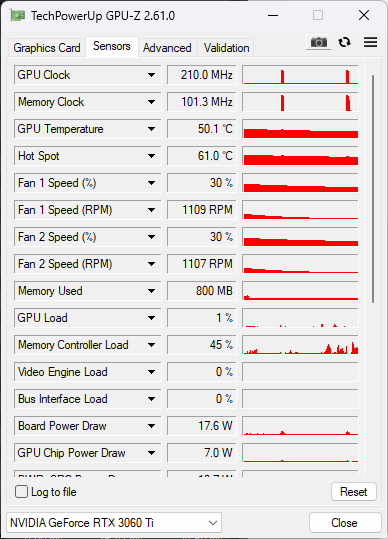Click the GPU-Z app icon in title bar
Image resolution: width=388 pixels, height=539 pixels.
tap(18, 15)
